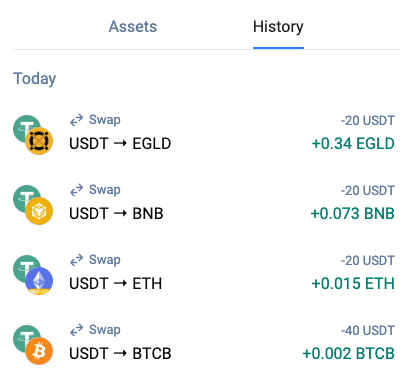The height and width of the screenshot is (376, 411).
Task: Click the -40 USDT amount
Action: [368, 331]
